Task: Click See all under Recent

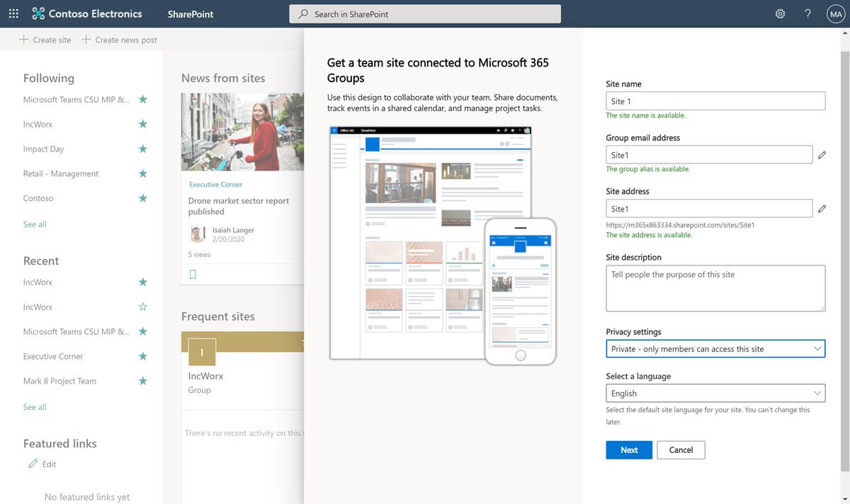Action: point(35,407)
